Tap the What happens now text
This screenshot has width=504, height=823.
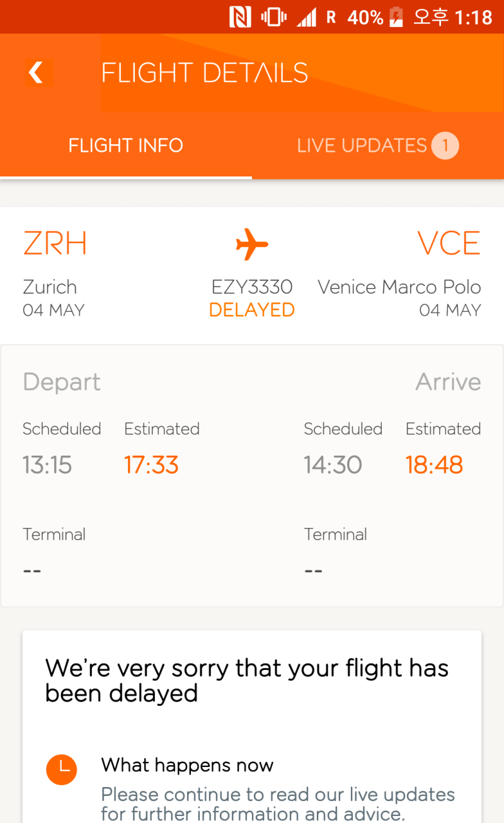(187, 765)
